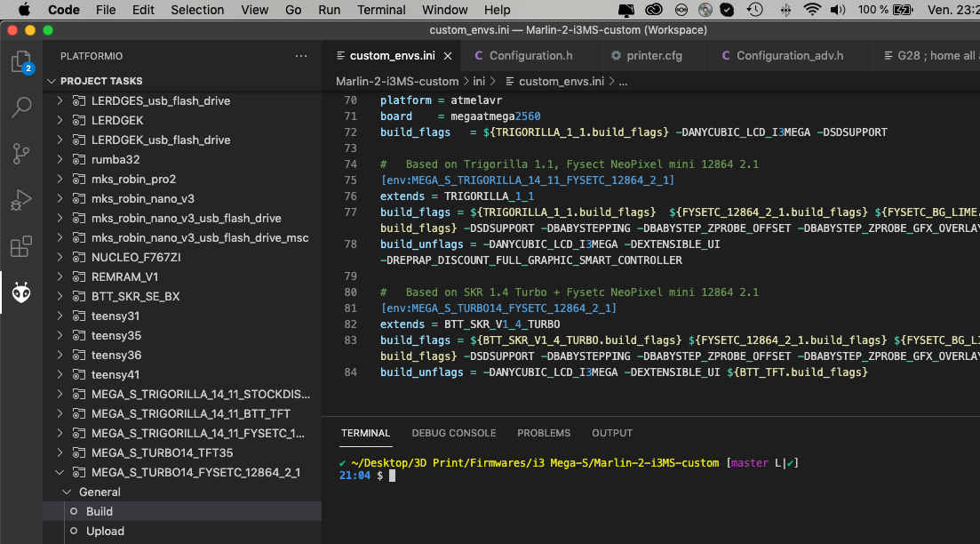Viewport: 980px width, 544px height.
Task: Open the volume control in menu bar
Action: (838, 10)
